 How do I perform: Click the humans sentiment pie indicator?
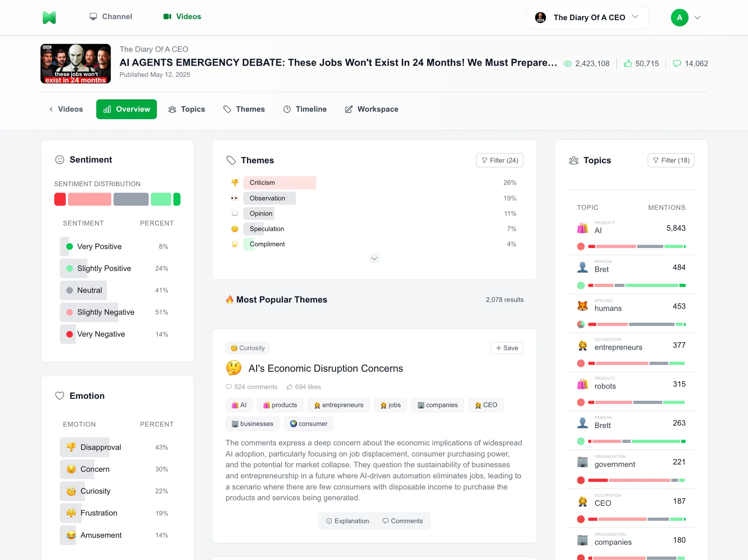(x=581, y=324)
